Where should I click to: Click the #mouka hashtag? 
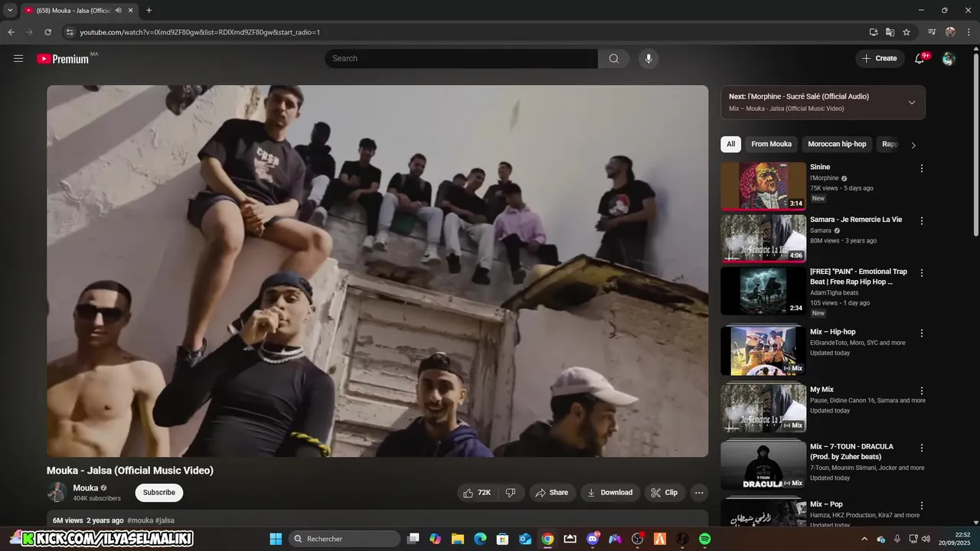(x=140, y=520)
